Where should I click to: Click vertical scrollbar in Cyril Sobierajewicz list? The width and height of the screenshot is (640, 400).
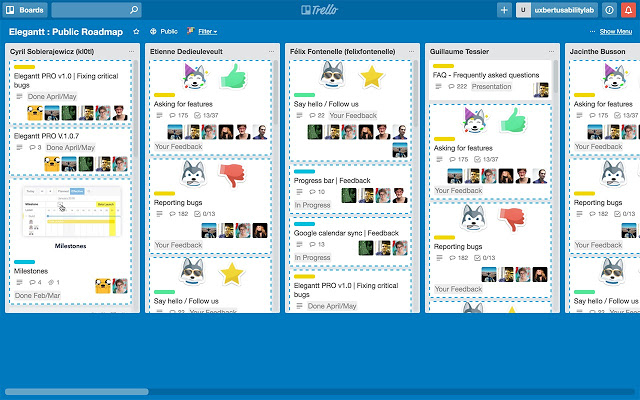point(135,108)
